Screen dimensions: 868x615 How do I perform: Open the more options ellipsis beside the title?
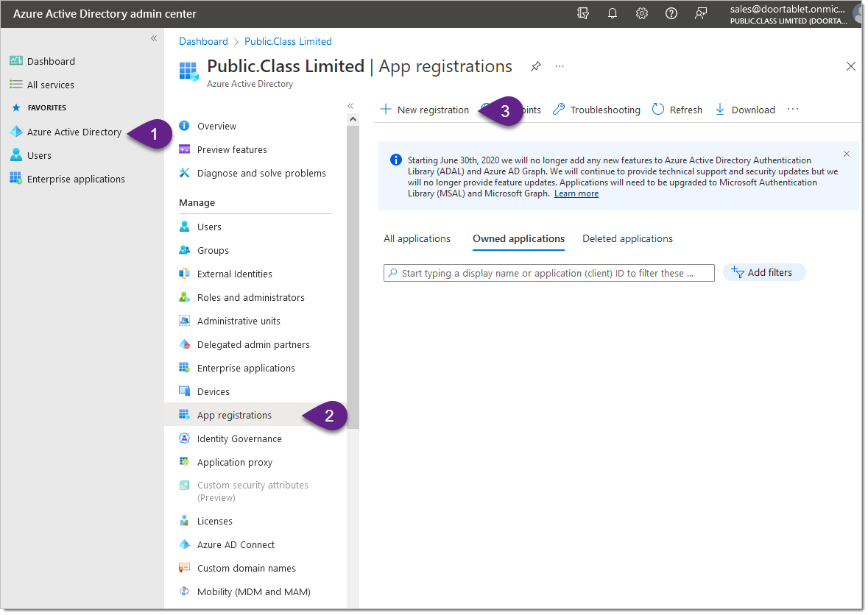click(560, 66)
